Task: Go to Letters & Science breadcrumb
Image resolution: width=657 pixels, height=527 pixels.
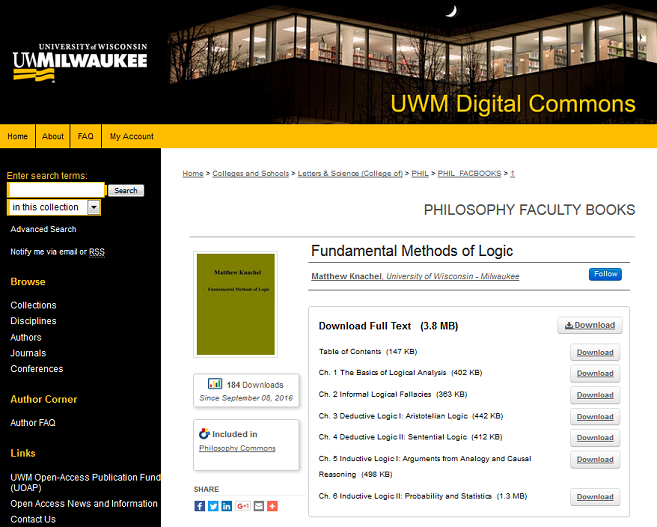Action: click(x=350, y=173)
